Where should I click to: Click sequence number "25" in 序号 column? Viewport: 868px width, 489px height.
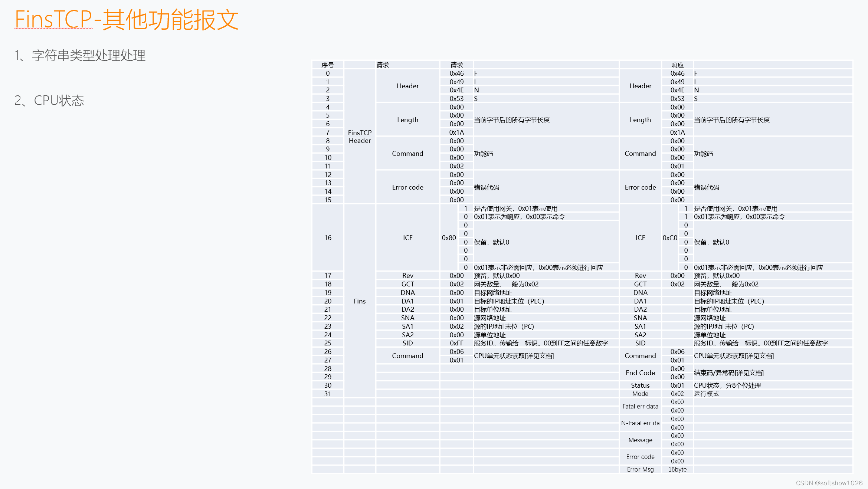click(328, 343)
